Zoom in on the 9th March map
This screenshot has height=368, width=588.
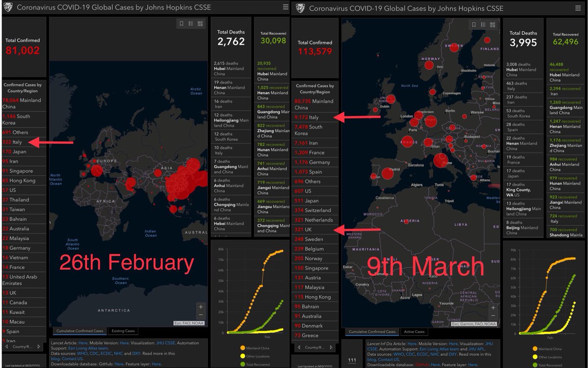[x=493, y=308]
